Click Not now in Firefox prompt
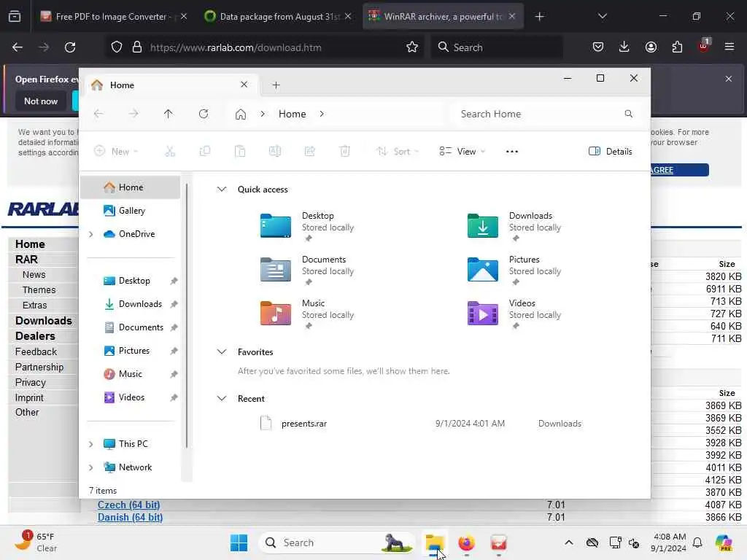Image resolution: width=747 pixels, height=560 pixels. pos(41,101)
